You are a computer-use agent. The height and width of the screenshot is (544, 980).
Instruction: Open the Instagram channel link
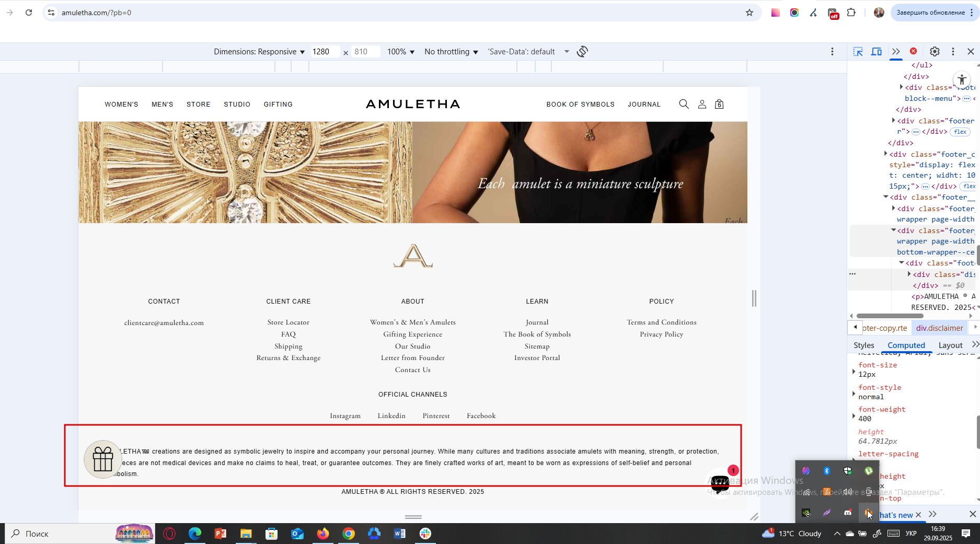(345, 416)
